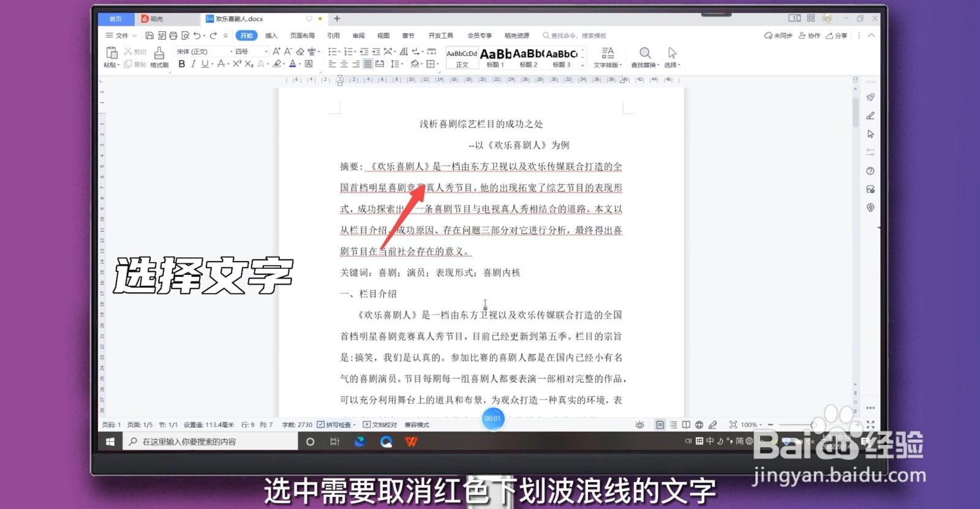
Task: Switch to the 视图 ribbon tab
Action: tap(383, 36)
